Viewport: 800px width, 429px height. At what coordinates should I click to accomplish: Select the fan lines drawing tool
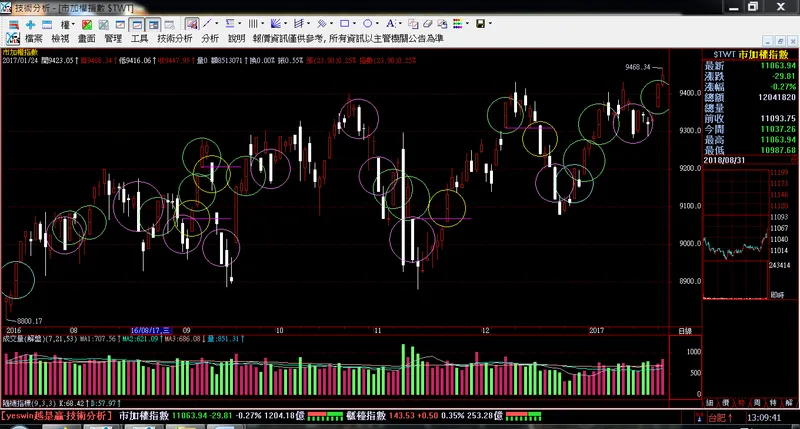click(x=276, y=23)
